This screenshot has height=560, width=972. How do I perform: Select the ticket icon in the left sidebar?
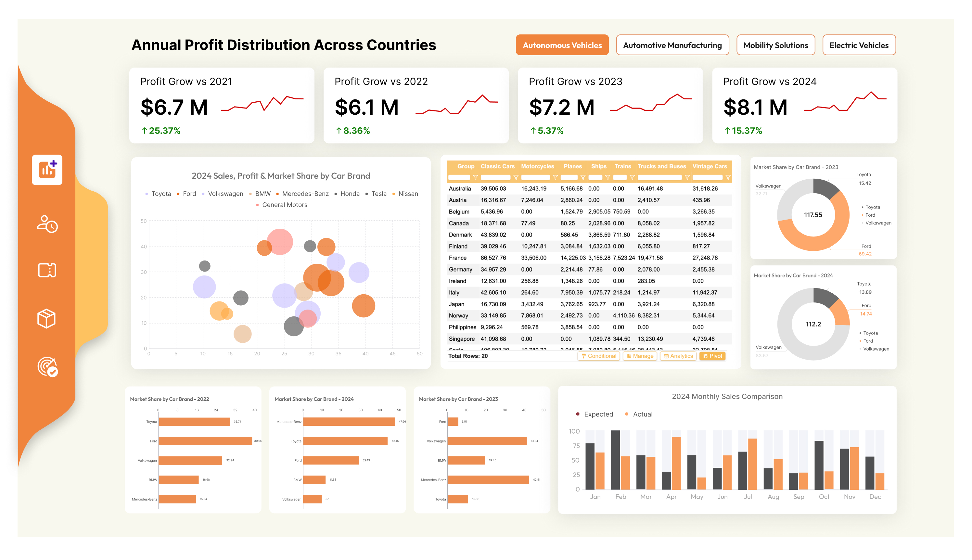pos(47,270)
